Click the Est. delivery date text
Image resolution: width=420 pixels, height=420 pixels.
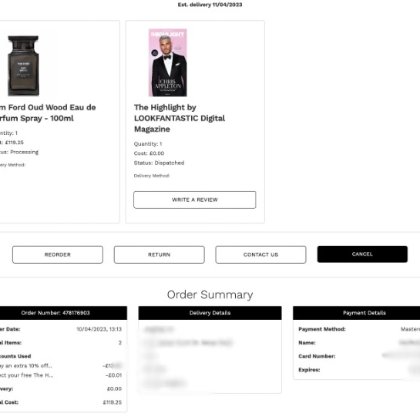tap(210, 5)
